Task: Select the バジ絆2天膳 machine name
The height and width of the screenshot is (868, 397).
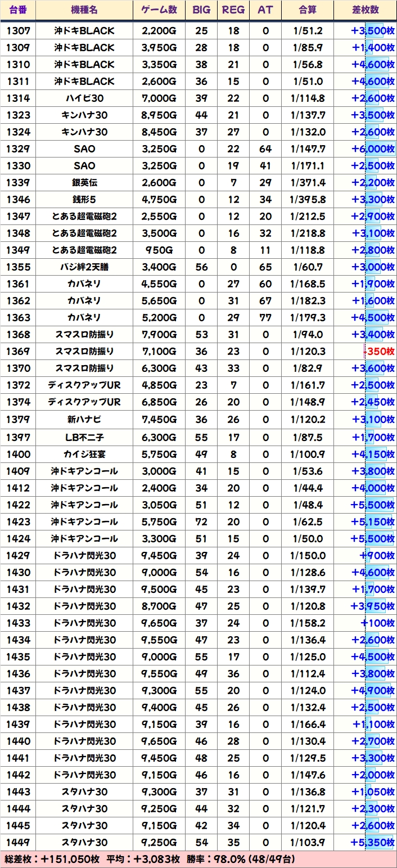Action: tap(84, 267)
